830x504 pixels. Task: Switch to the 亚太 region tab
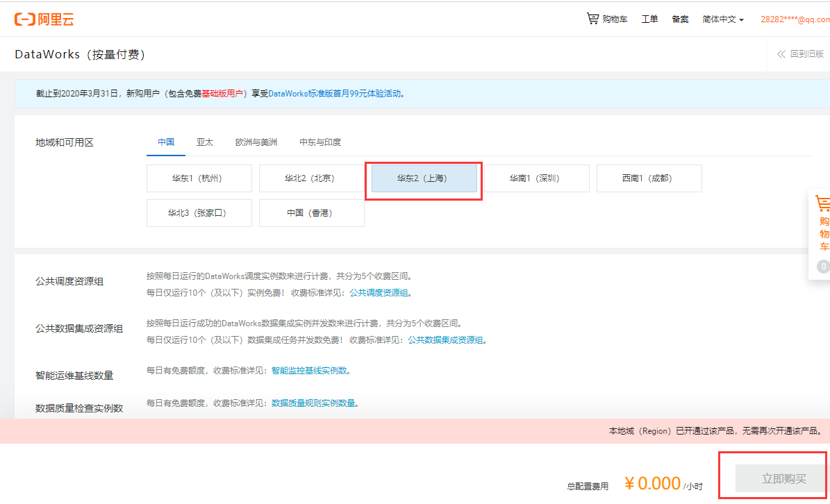coord(205,142)
